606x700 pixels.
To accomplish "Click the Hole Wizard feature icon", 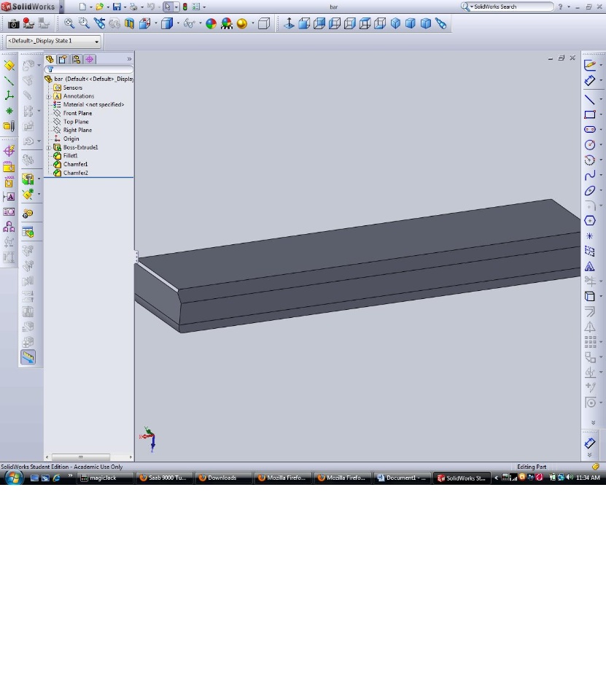I will [x=28, y=179].
